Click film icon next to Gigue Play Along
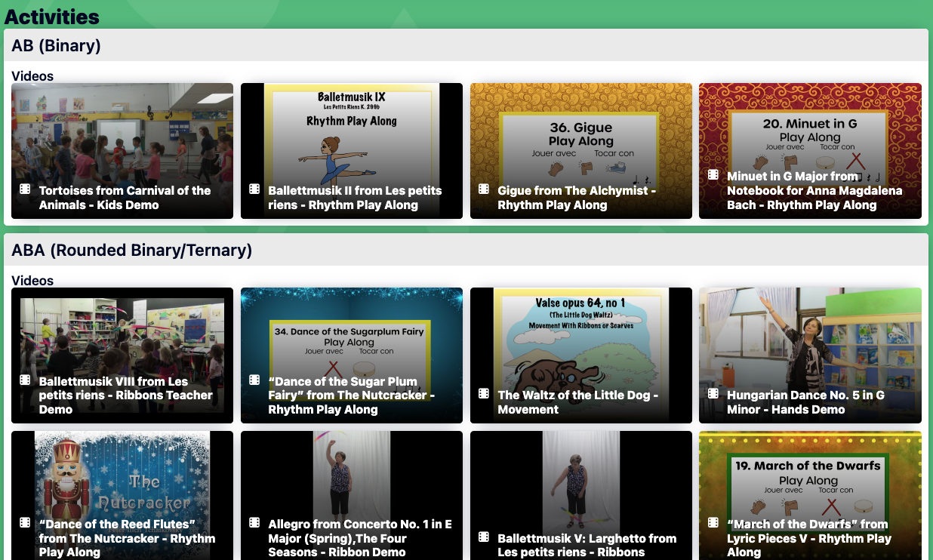This screenshot has width=933, height=560. [484, 189]
